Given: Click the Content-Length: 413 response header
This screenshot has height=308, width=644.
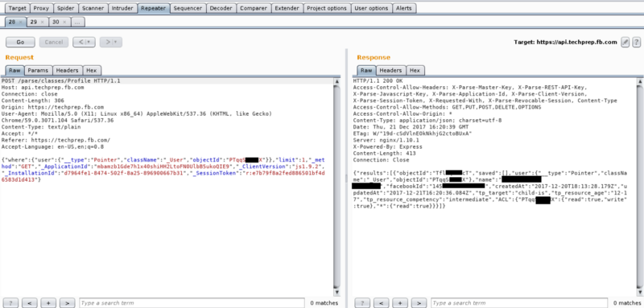Looking at the screenshot, I should (x=385, y=153).
